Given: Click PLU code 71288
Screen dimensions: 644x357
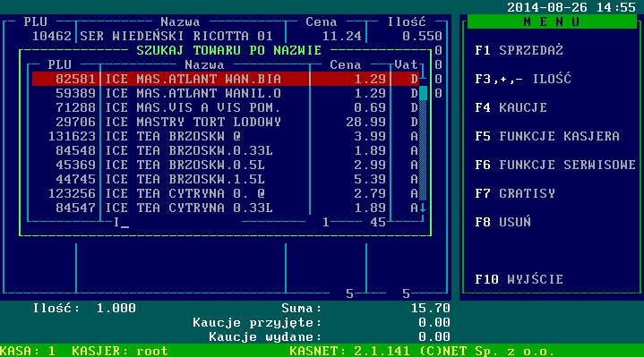Looking at the screenshot, I should pyautogui.click(x=75, y=107).
